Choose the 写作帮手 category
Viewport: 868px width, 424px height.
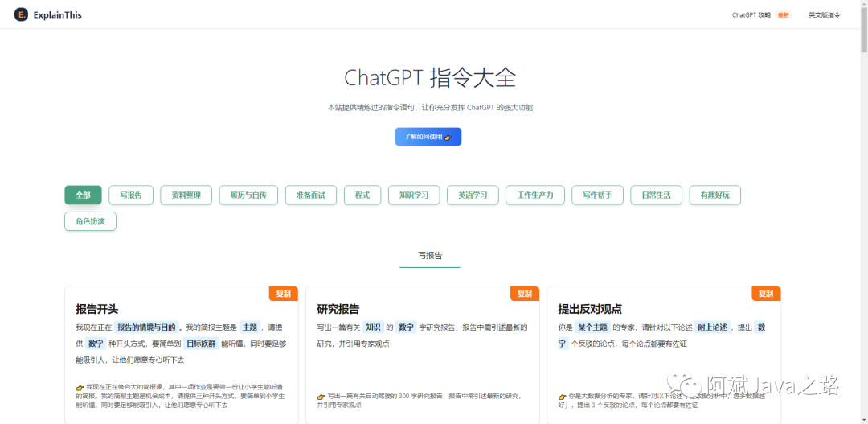pos(597,196)
